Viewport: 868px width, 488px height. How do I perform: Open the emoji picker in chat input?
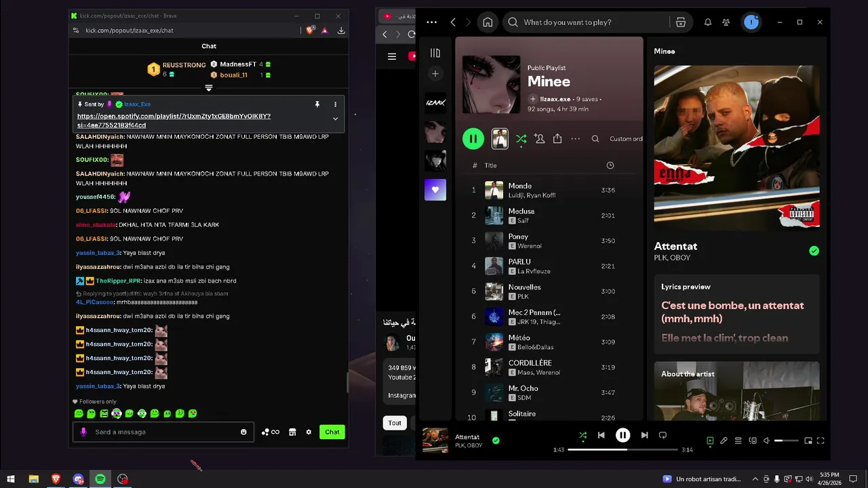(243, 432)
